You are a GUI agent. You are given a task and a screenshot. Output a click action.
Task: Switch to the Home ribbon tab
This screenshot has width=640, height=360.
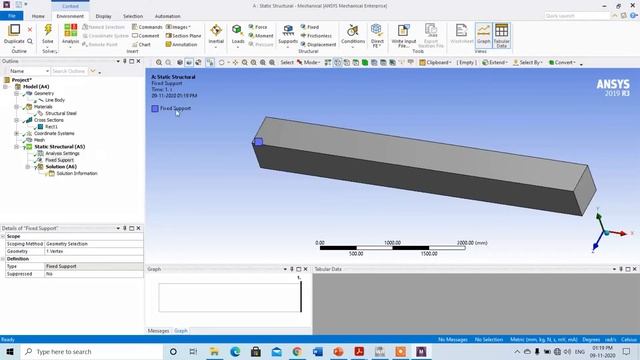[38, 16]
